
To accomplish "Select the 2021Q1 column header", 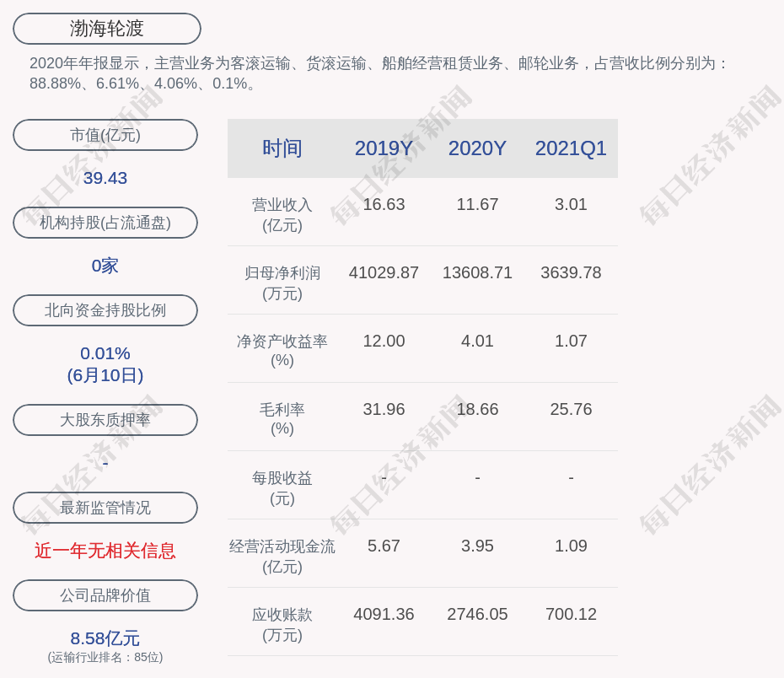I will [x=571, y=148].
